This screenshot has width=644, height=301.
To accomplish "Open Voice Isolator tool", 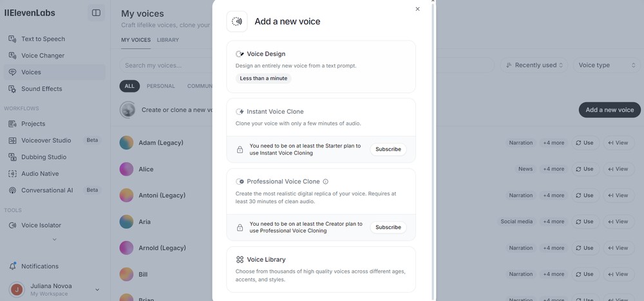I will 41,225.
